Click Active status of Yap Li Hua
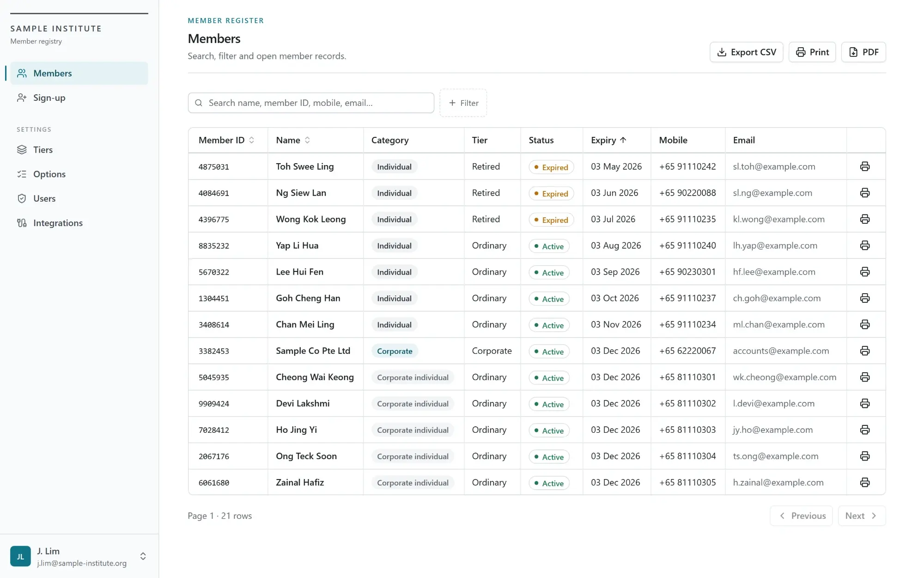The width and height of the screenshot is (924, 578). 549,246
